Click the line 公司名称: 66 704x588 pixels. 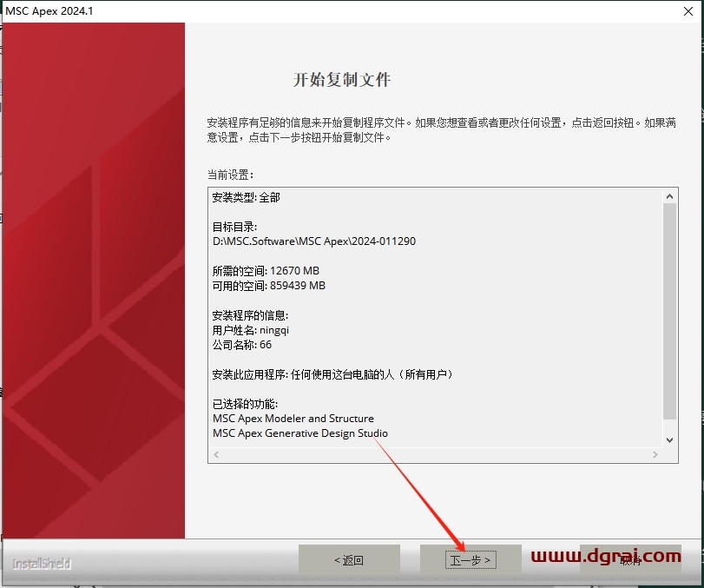[242, 345]
